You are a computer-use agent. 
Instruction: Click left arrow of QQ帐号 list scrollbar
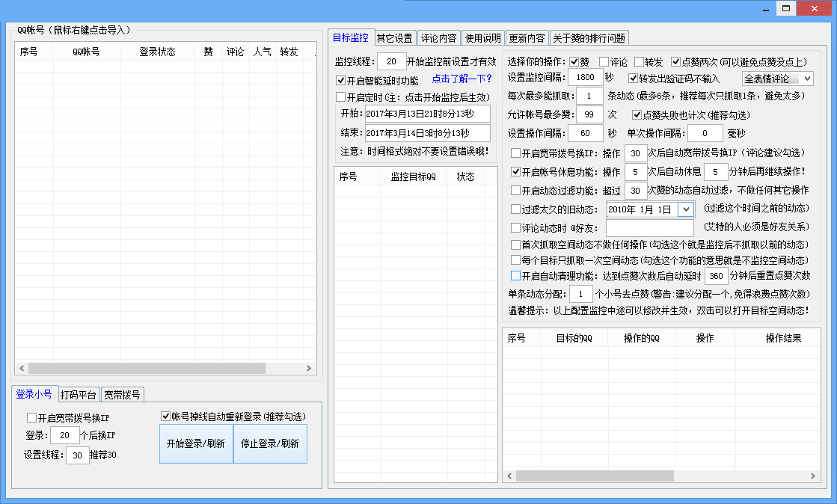click(x=22, y=369)
